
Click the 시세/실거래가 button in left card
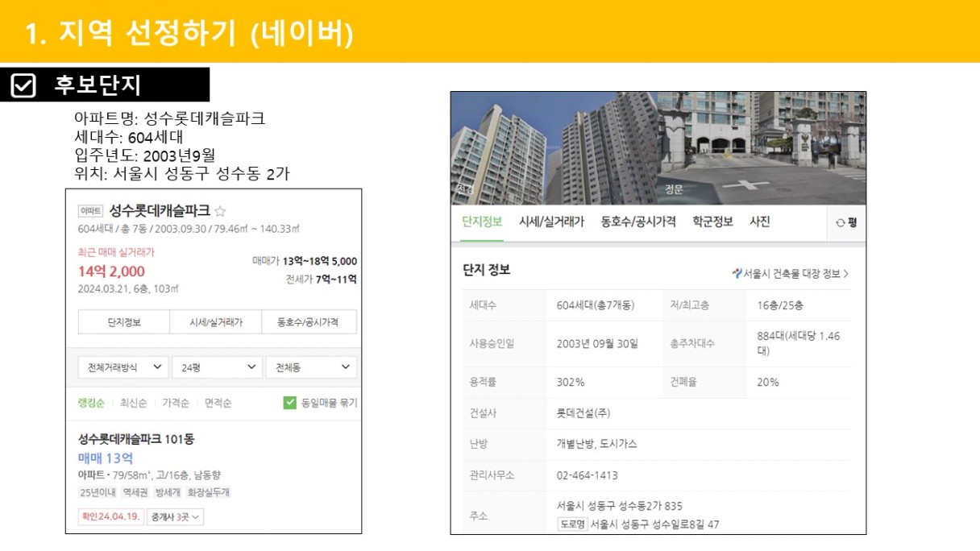[216, 322]
